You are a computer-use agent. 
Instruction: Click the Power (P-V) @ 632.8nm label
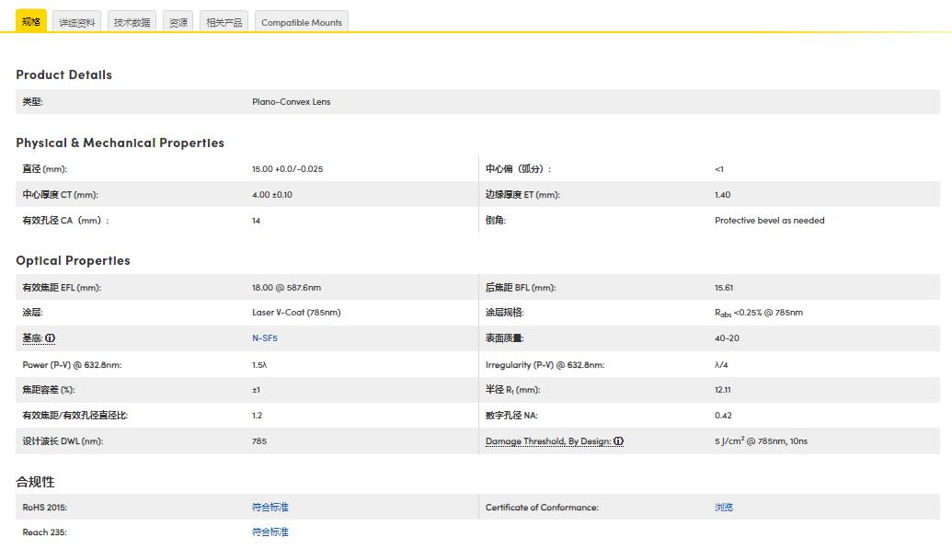73,365
